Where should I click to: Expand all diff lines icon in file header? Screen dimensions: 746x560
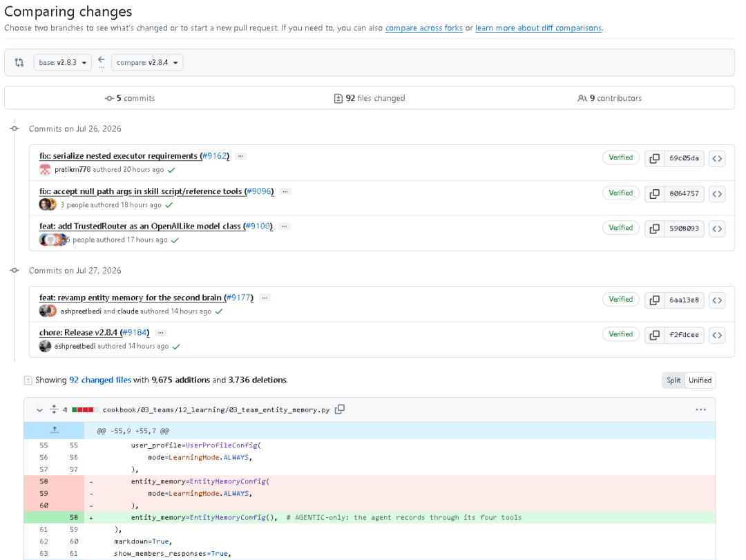(54, 409)
